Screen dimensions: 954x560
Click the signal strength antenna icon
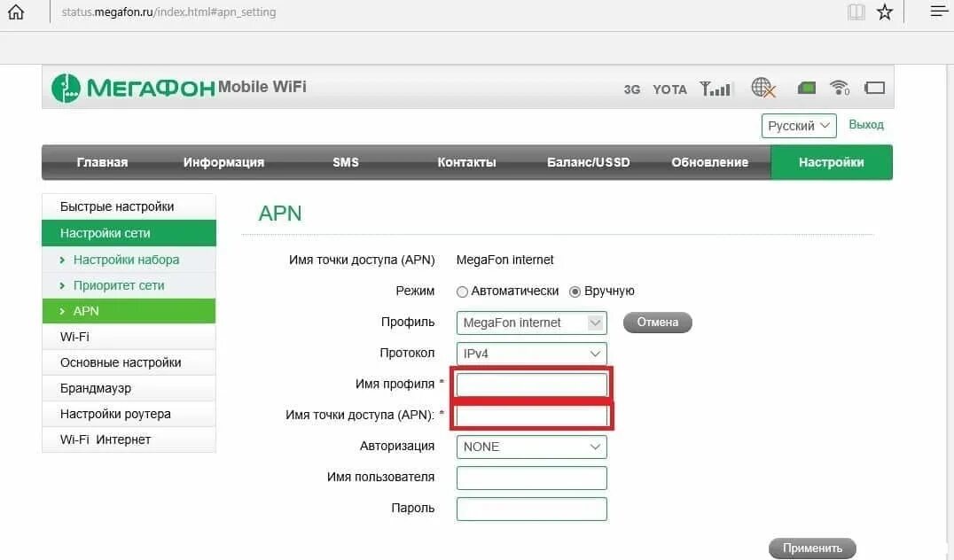[715, 89]
